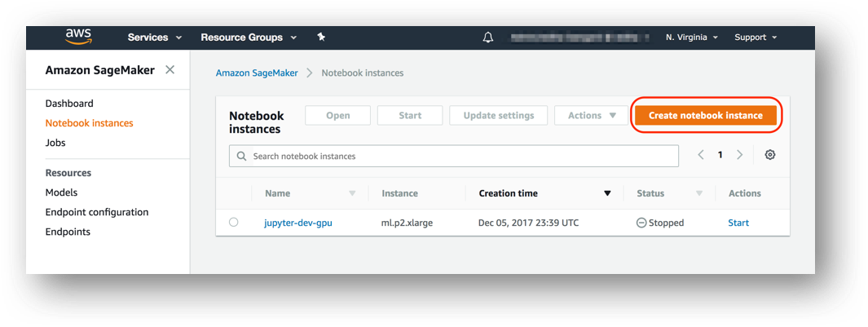Open Jobs in sidebar
Image resolution: width=868 pixels, height=327 pixels.
tap(55, 143)
